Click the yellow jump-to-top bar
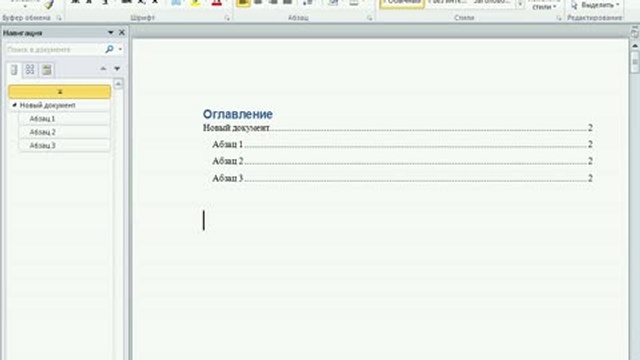The image size is (640, 360). pos(60,92)
